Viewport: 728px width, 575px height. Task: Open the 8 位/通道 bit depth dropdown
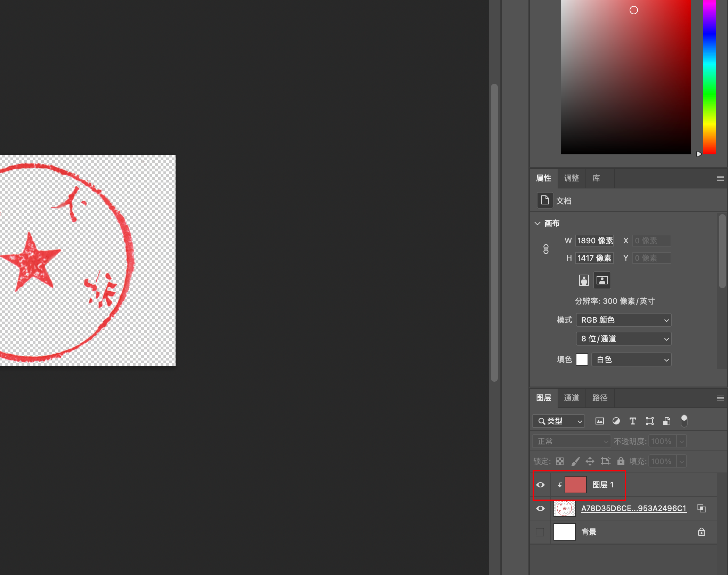point(623,339)
